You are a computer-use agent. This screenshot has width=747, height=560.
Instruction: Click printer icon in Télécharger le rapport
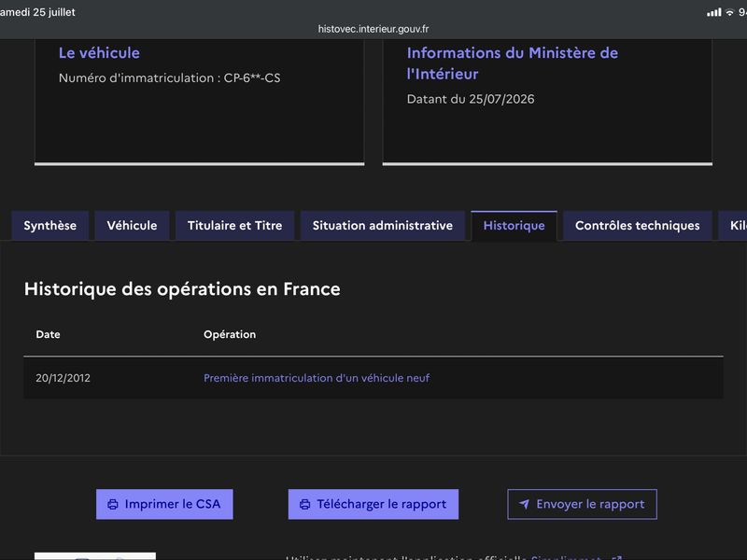[x=305, y=504]
